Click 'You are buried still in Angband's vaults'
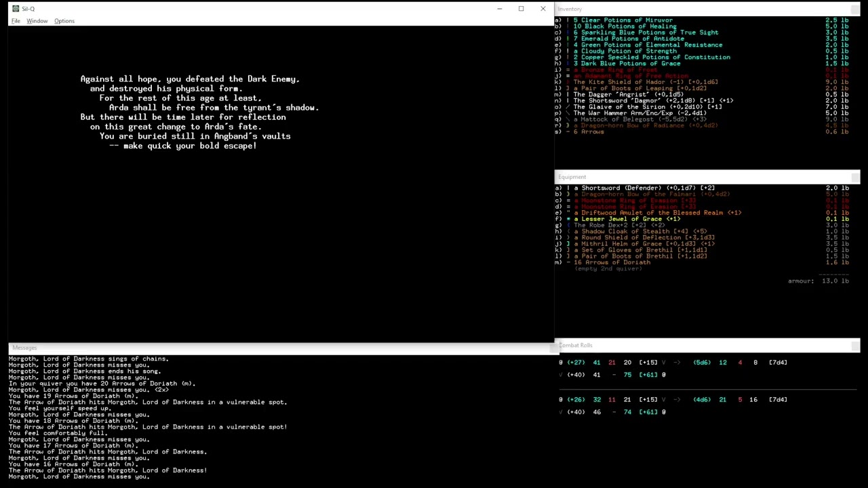Image resolution: width=868 pixels, height=488 pixels. (x=195, y=136)
